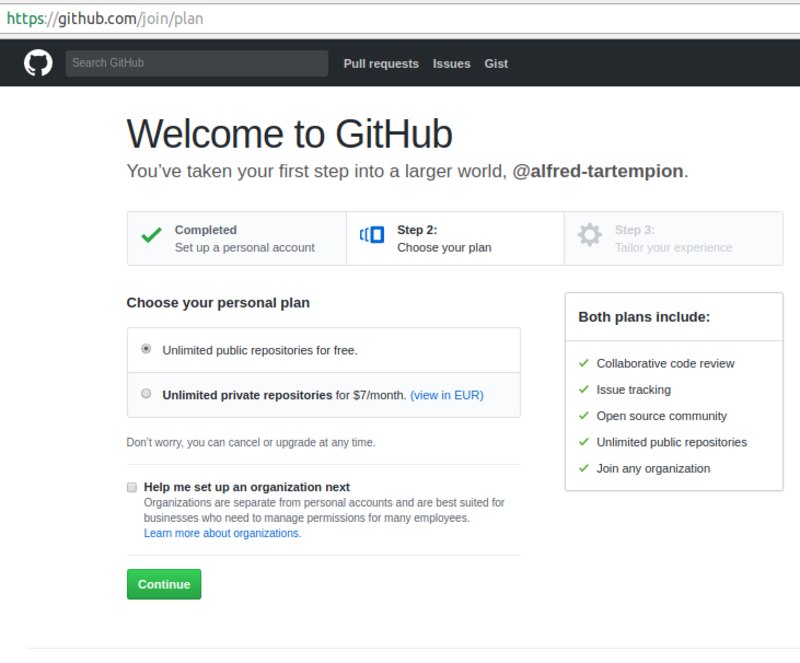Click checkmark beside Open source community
Viewport: 800px width, 663px height.
coord(584,415)
